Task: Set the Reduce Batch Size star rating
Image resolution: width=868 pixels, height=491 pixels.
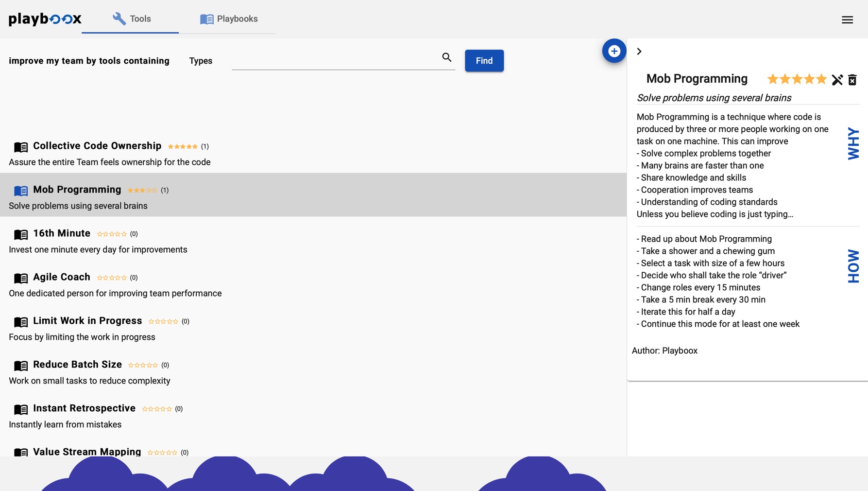Action: (143, 365)
